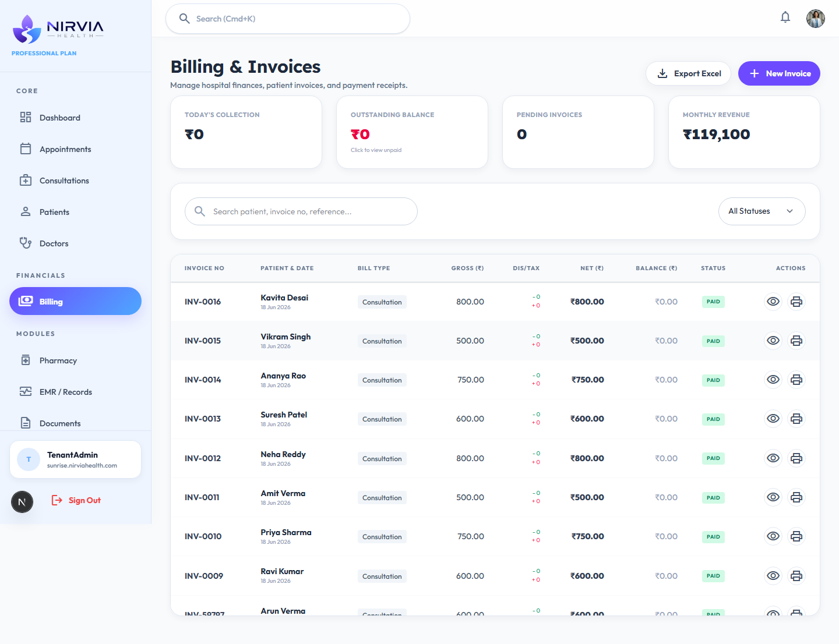Print invoice INV-0014
This screenshot has height=644, width=839.
(796, 380)
